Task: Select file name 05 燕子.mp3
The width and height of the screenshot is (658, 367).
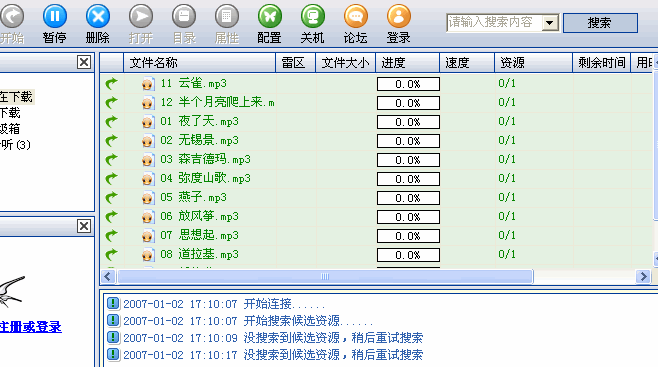Action: pyautogui.click(x=193, y=198)
